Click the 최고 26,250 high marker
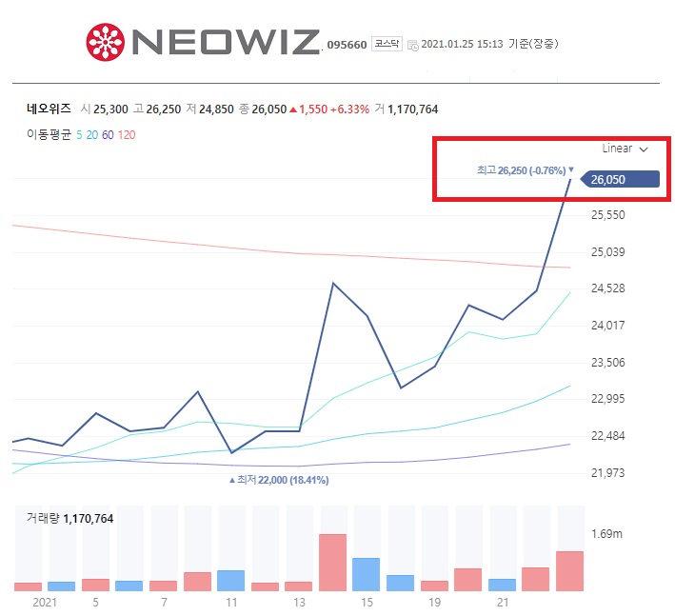The width and height of the screenshot is (675, 616). (526, 170)
